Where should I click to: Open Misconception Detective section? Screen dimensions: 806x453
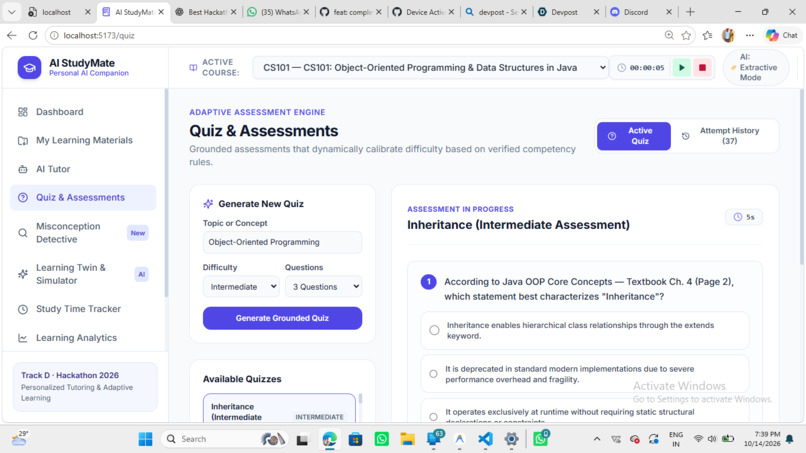coord(83,233)
